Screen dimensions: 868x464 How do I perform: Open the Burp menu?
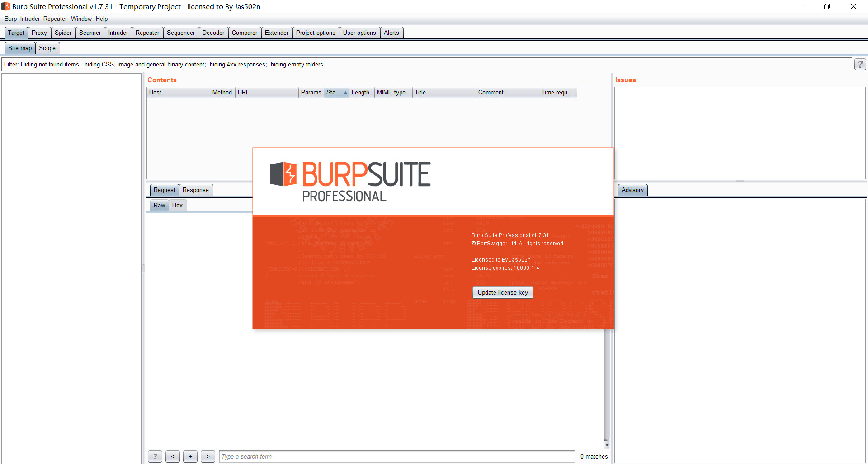10,19
